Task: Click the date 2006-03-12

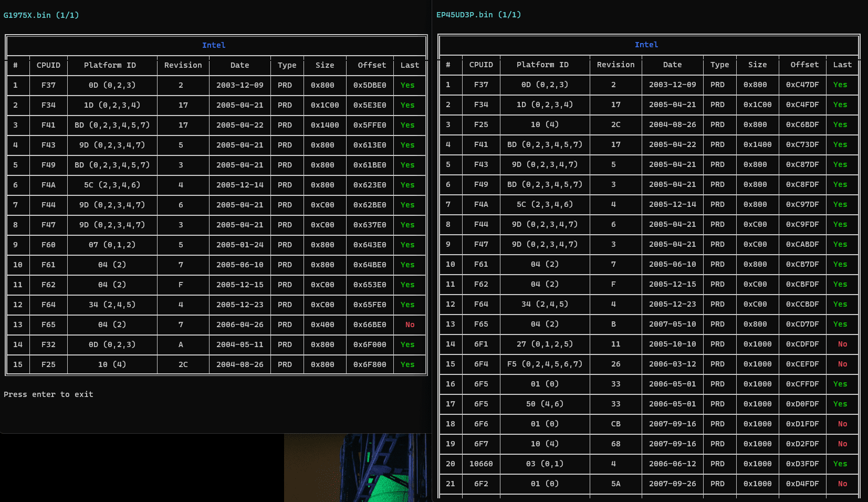Action: 673,364
